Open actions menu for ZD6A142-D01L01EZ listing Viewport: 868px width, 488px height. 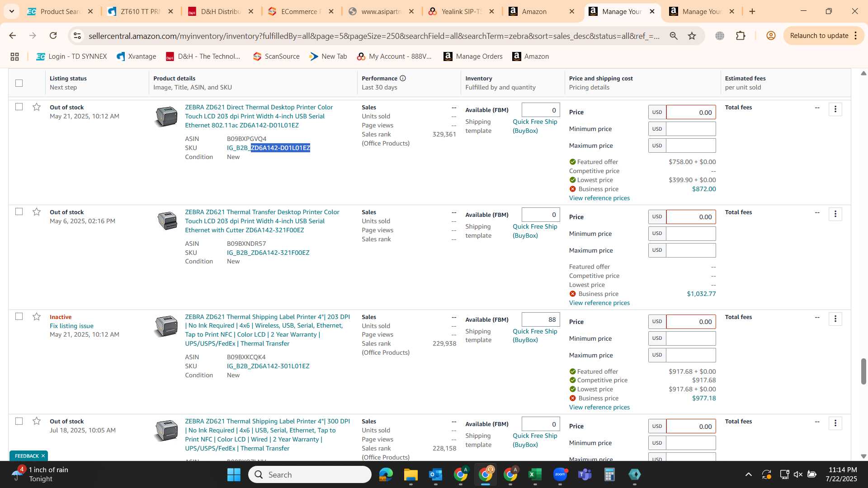click(x=835, y=109)
